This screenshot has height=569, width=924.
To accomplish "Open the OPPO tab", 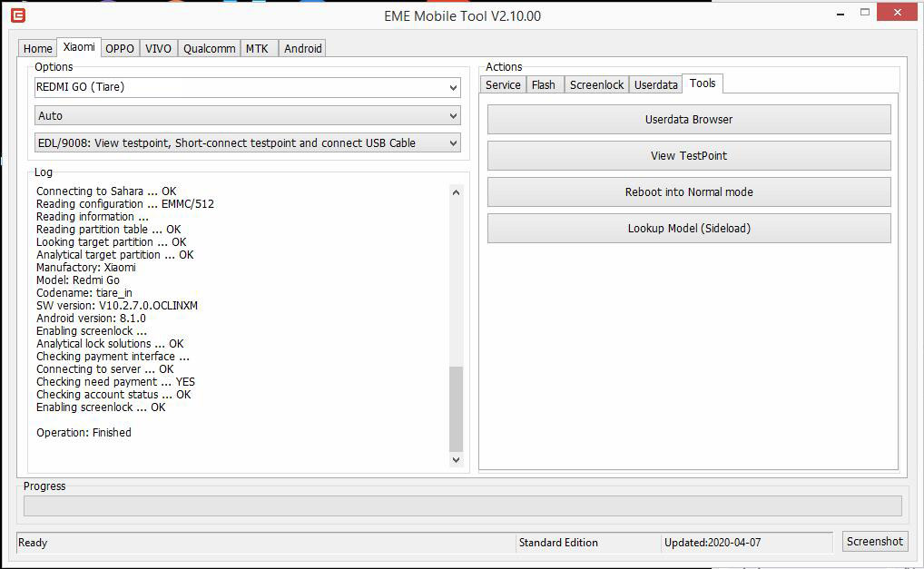I will tap(120, 48).
